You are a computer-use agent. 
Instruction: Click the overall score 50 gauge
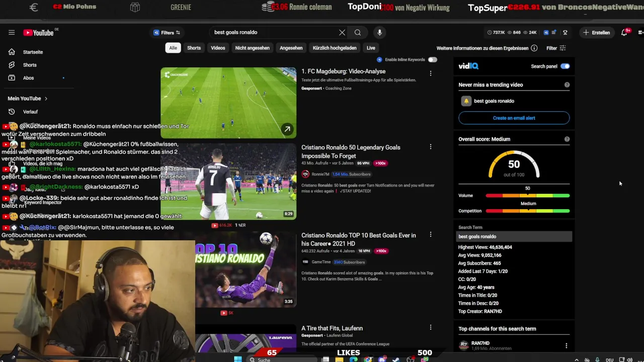point(514,164)
